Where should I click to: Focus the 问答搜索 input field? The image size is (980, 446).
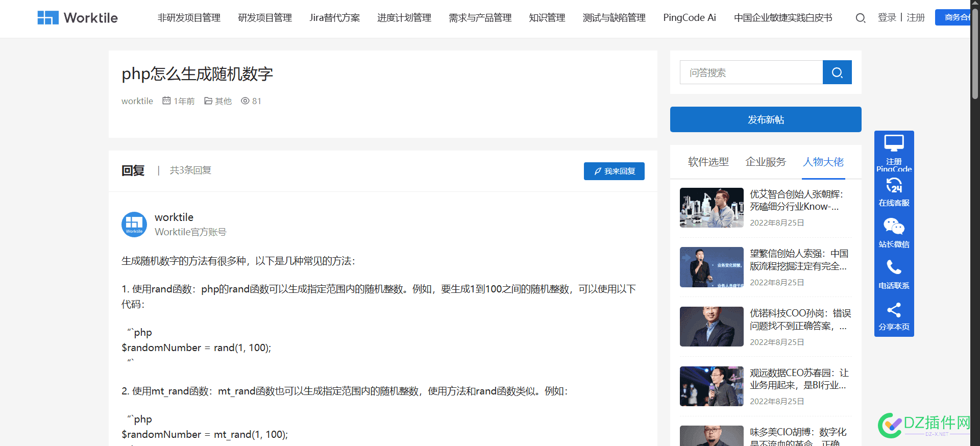(751, 72)
